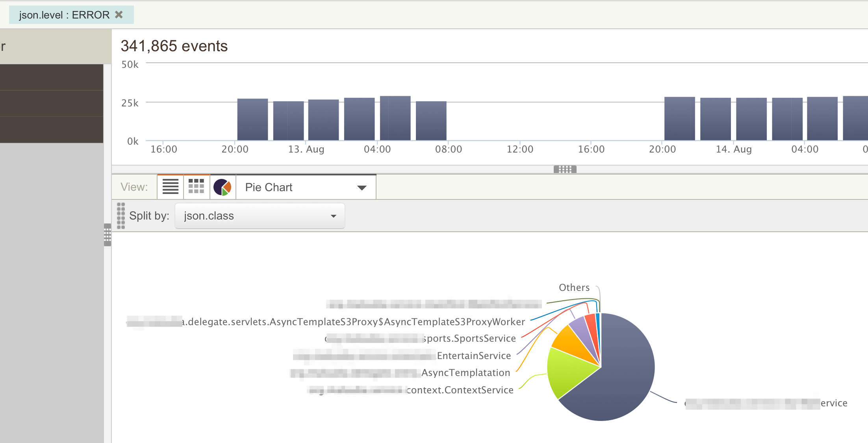
Task: Select the pie chart view icon
Action: click(223, 187)
